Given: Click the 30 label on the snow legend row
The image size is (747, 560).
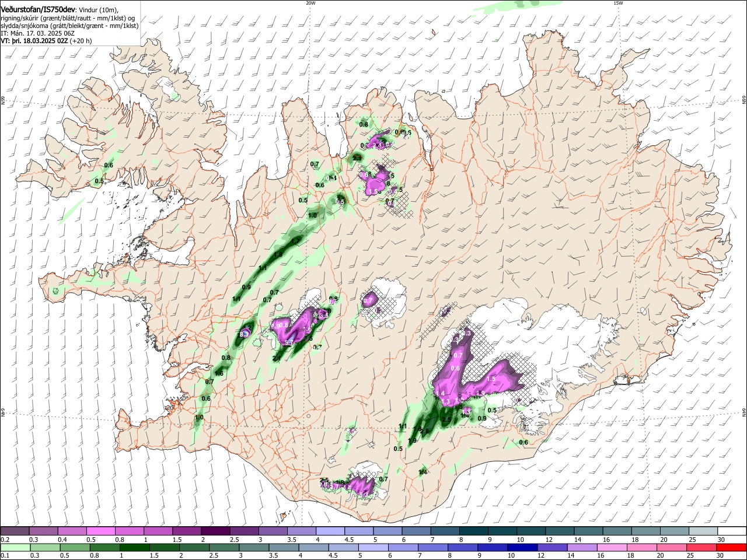Looking at the screenshot, I should pyautogui.click(x=721, y=540).
